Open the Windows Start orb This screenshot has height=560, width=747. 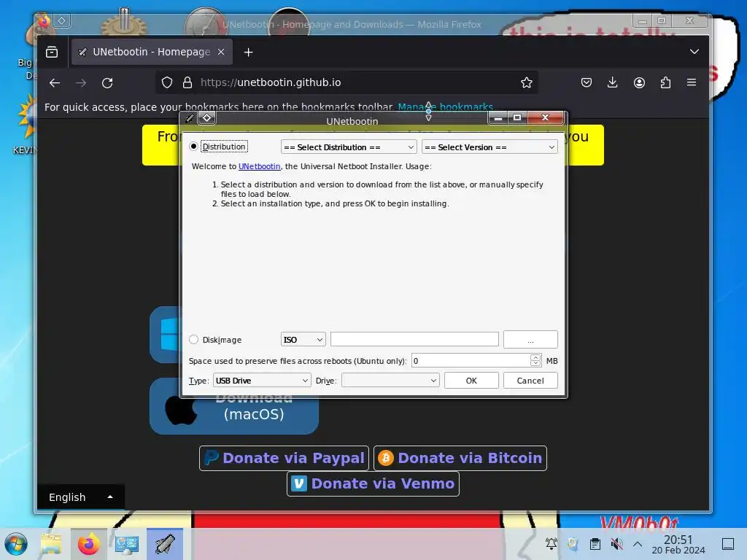coord(16,544)
